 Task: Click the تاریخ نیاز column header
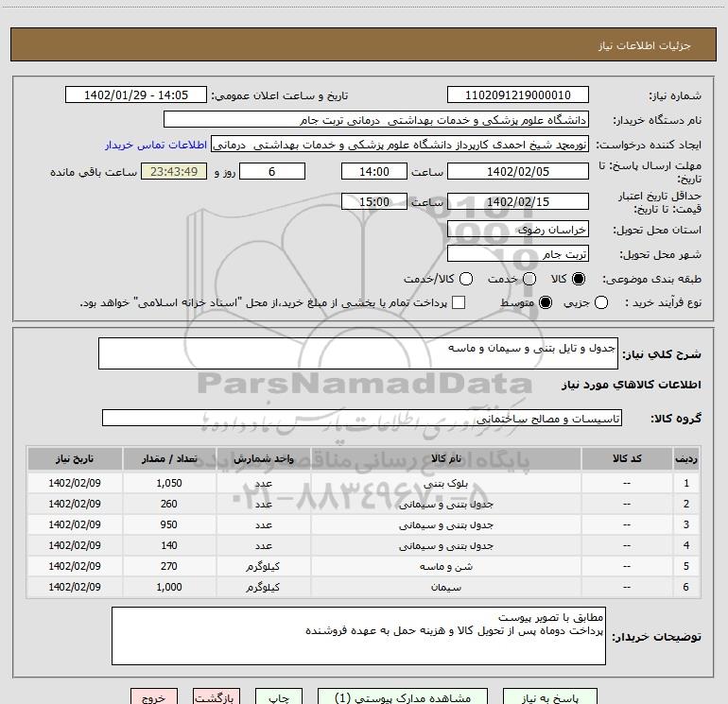[x=75, y=458]
